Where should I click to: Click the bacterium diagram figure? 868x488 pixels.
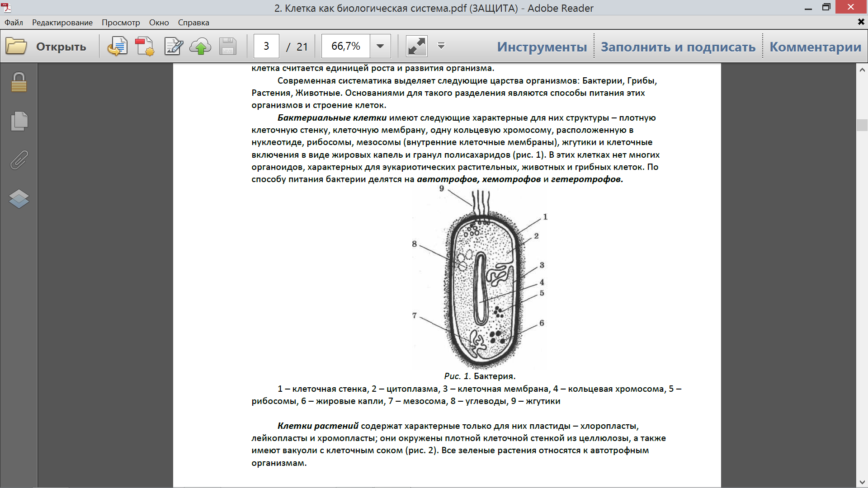coord(480,278)
